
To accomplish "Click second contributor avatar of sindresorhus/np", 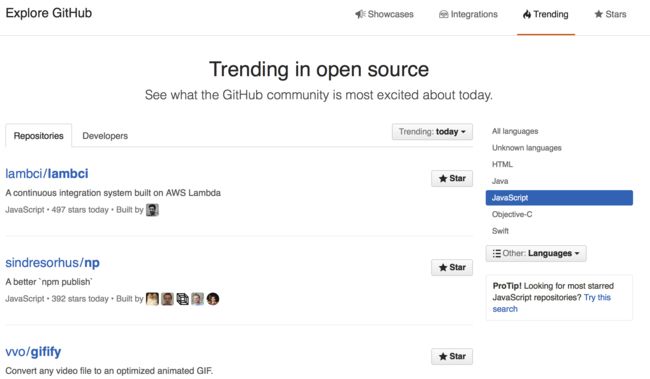I will [167, 299].
